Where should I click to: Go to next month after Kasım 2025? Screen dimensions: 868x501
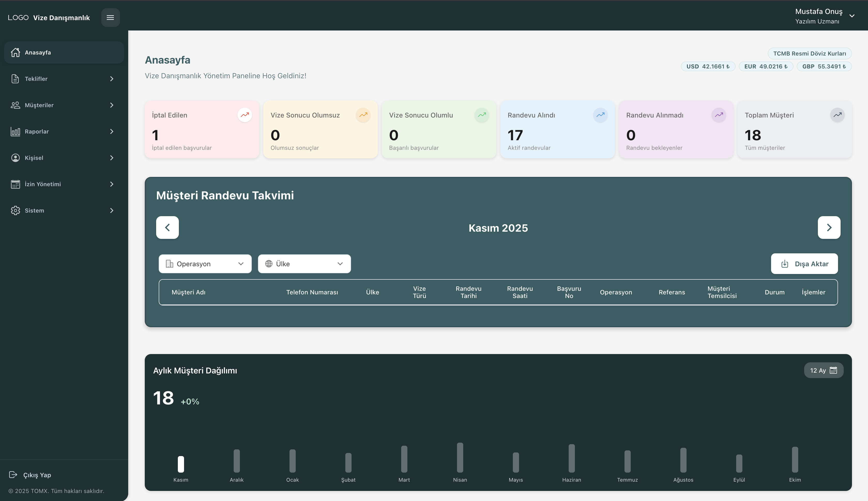829,228
